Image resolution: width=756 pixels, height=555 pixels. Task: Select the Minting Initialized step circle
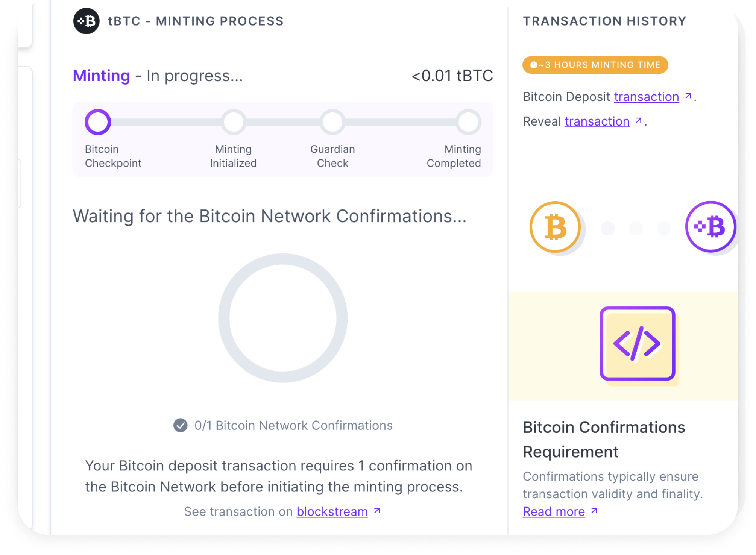[234, 122]
